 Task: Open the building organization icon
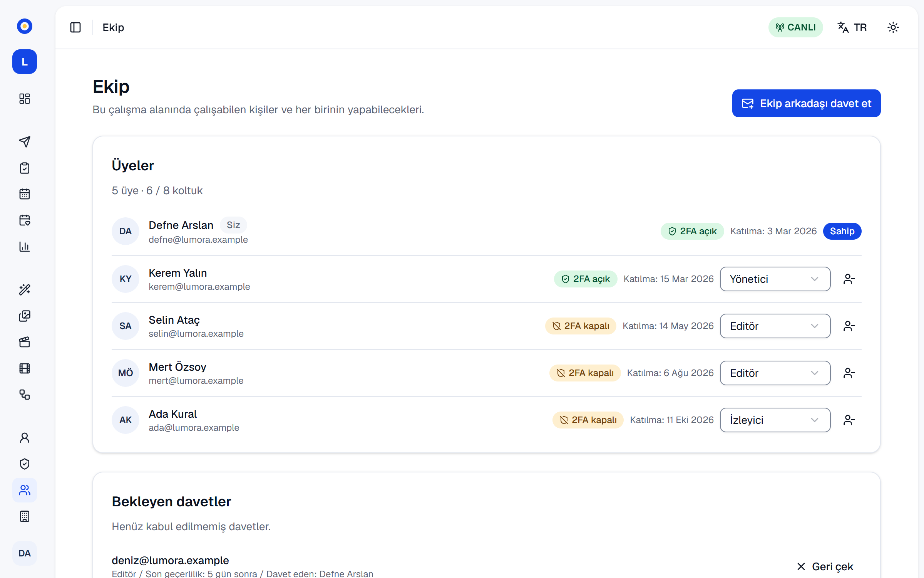[x=25, y=516]
